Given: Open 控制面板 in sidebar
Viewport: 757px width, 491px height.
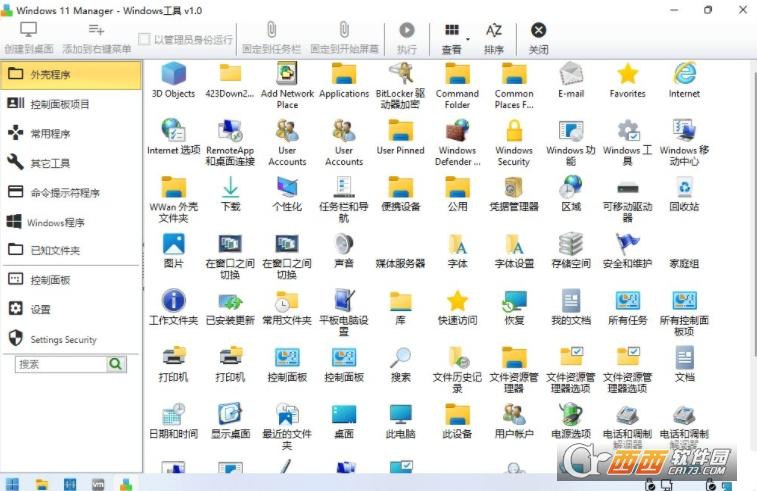Looking at the screenshot, I should coord(71,280).
